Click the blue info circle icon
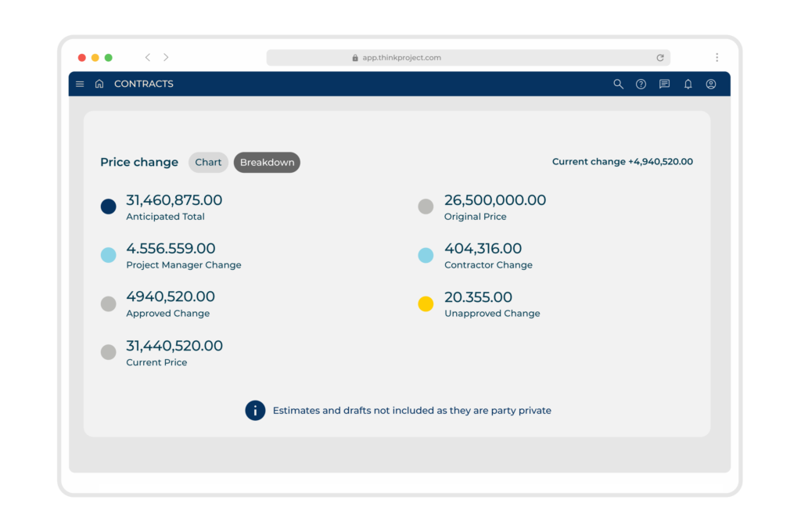 (255, 411)
